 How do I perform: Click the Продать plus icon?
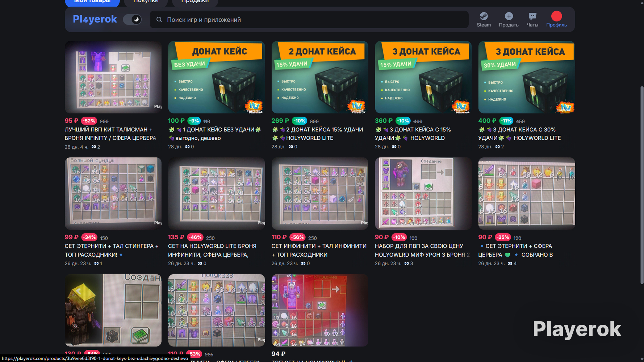pos(509,16)
